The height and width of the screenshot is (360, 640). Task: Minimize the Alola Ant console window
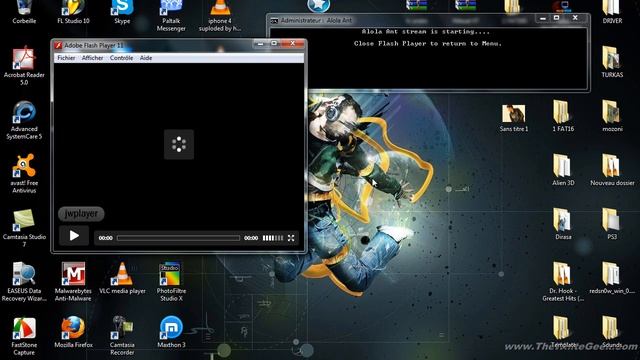pyautogui.click(x=542, y=18)
